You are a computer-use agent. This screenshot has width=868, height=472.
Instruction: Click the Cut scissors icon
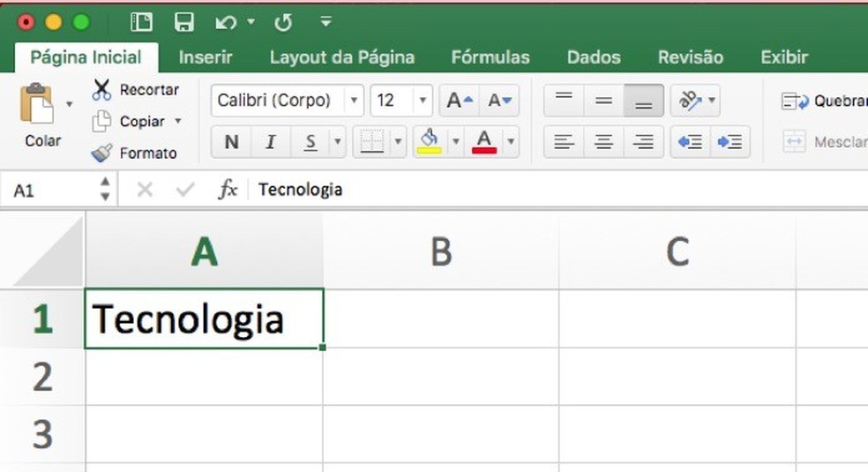102,89
